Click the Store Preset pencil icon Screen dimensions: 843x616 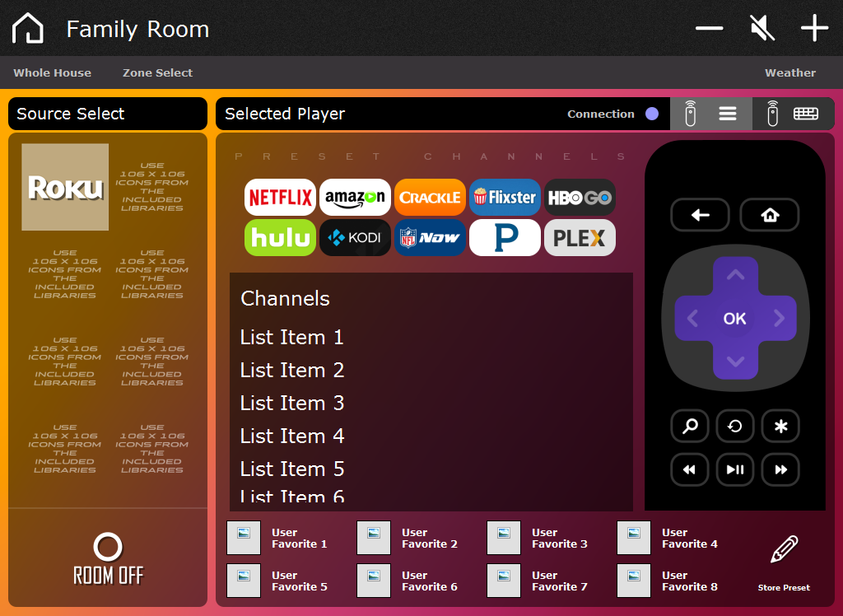point(784,549)
